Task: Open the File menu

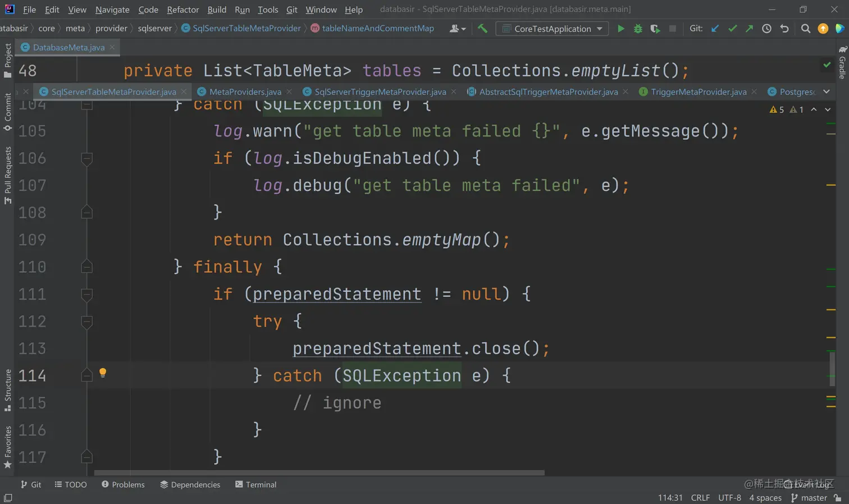Action: coord(29,10)
